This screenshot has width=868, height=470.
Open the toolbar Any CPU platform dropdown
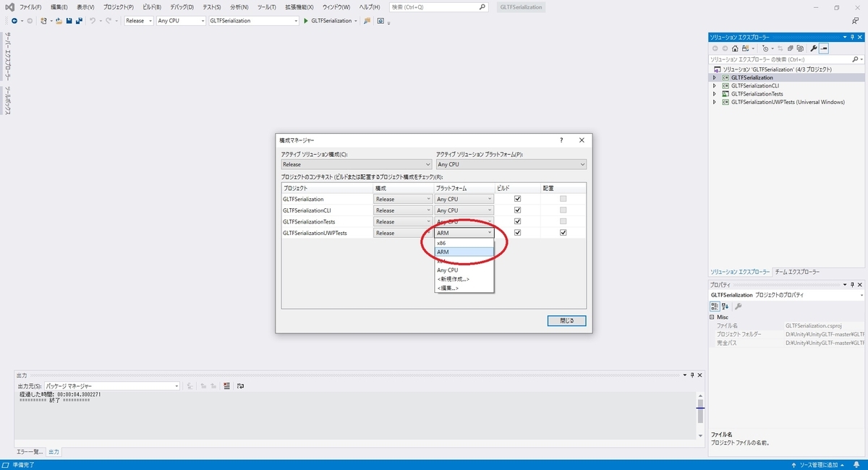181,20
